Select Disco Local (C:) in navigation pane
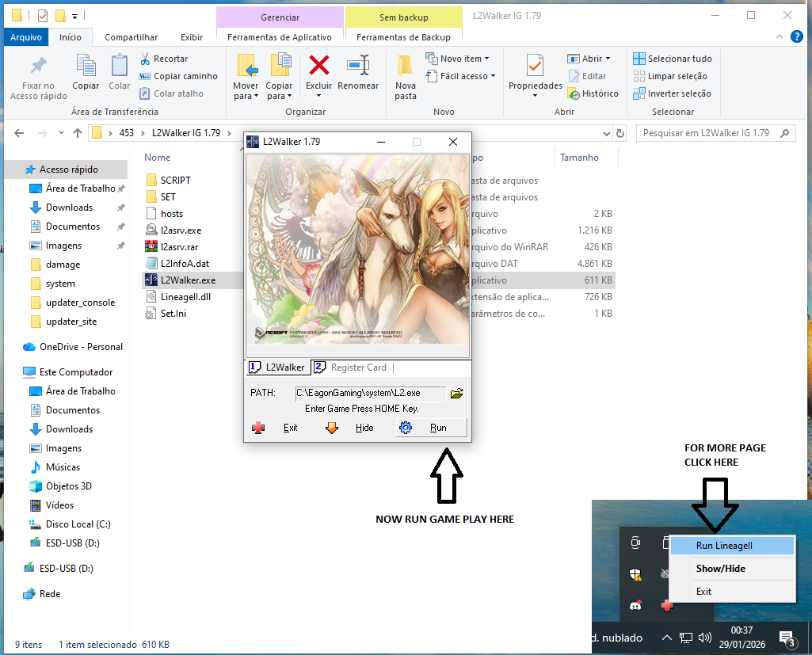Viewport: 812px width, 655px height. coord(78,524)
